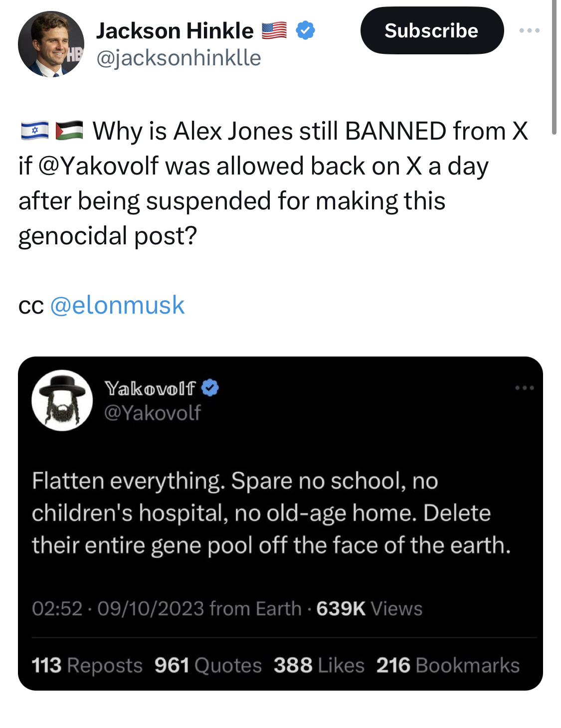The width and height of the screenshot is (561, 728).
Task: Click the vertical scrollbar on the right edge
Action: (x=554, y=67)
